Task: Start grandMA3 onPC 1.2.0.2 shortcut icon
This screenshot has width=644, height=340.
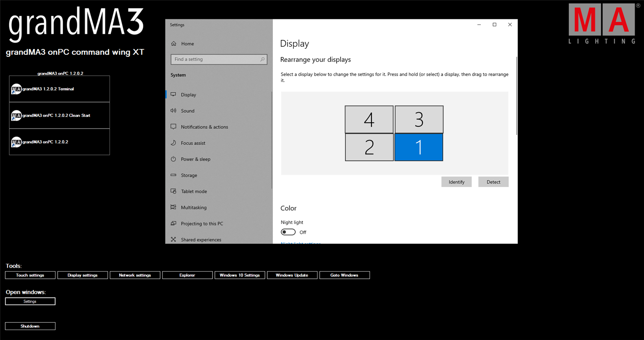Action: 16,142
